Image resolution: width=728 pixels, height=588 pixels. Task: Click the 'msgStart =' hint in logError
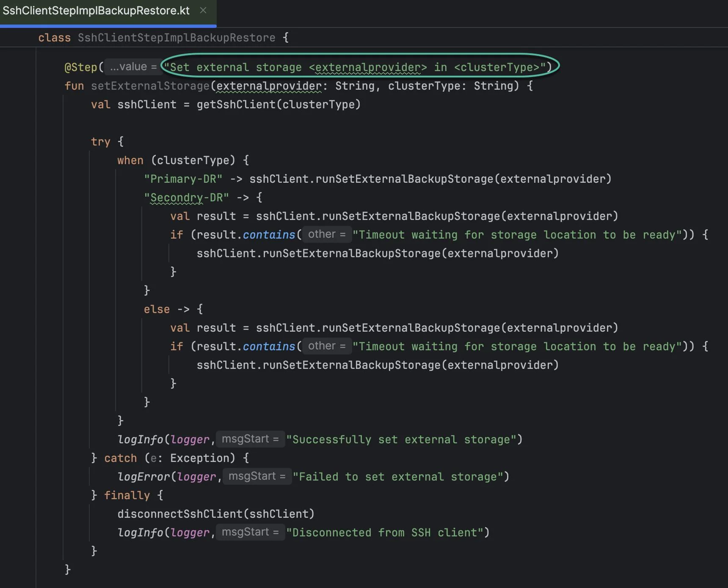tap(257, 476)
